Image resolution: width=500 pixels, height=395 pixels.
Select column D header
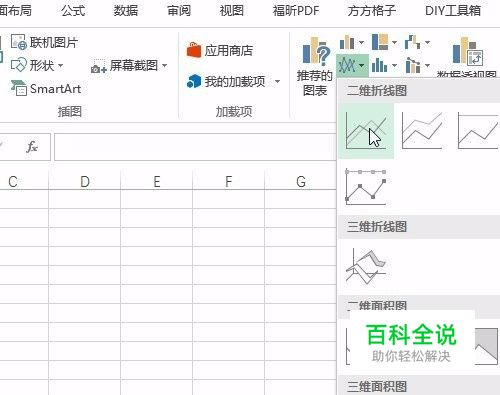click(85, 181)
